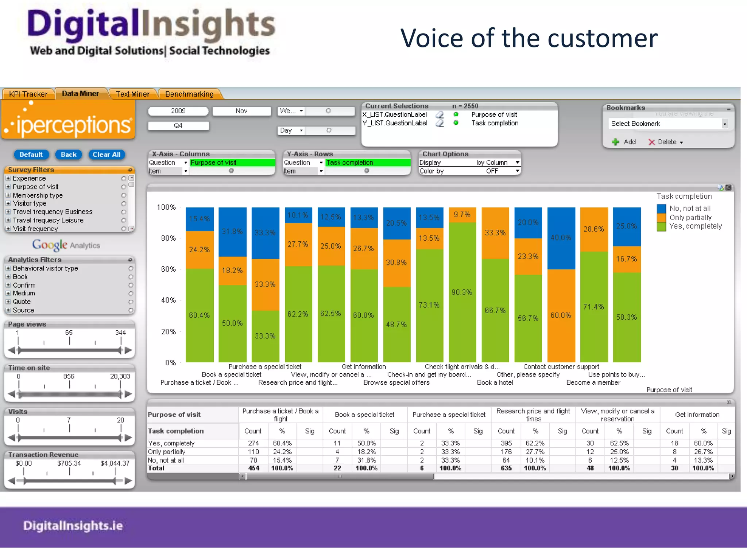This screenshot has width=747, height=560.
Task: Click eraser icon beside Y_LIST.QuestionLabel
Action: (440, 123)
